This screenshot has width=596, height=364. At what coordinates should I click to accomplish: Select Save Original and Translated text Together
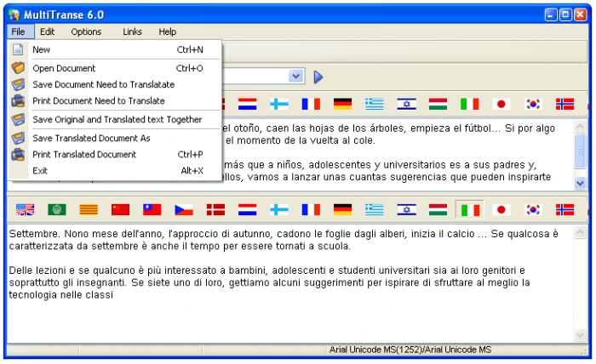115,120
